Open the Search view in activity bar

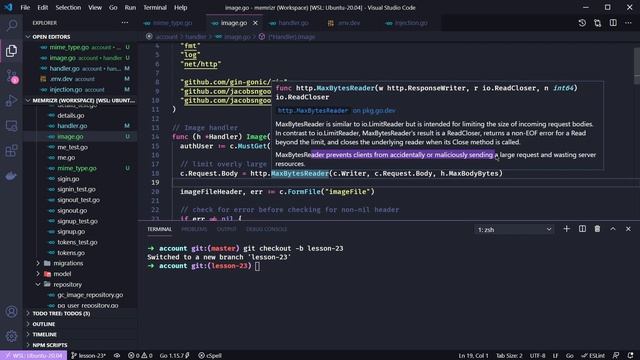click(11, 25)
